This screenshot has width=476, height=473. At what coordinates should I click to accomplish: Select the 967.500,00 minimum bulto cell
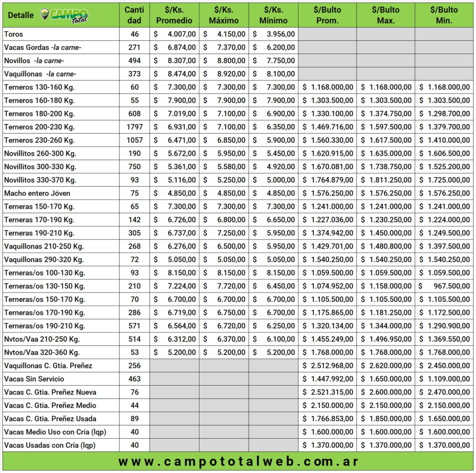click(x=444, y=286)
